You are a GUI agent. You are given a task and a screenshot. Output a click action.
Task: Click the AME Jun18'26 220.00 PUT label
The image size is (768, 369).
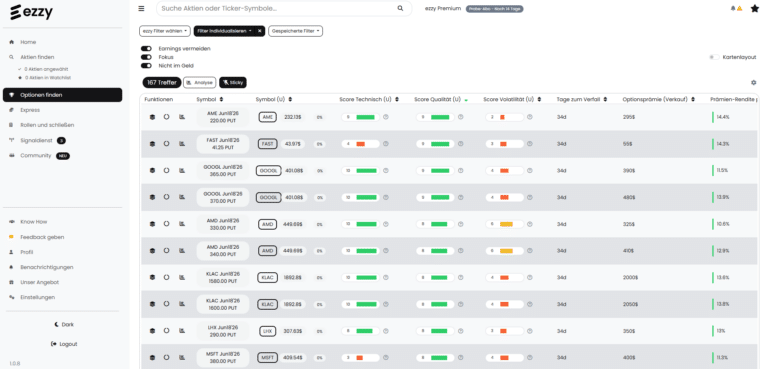point(223,117)
